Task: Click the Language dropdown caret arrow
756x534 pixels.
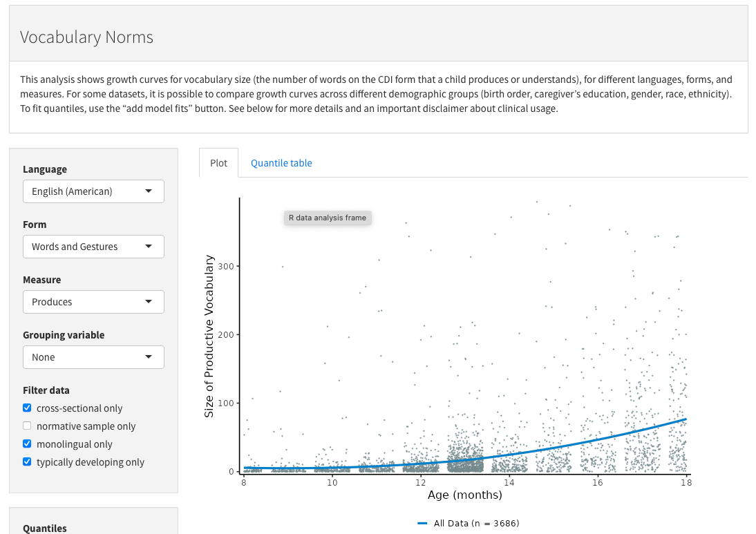Action: [149, 191]
